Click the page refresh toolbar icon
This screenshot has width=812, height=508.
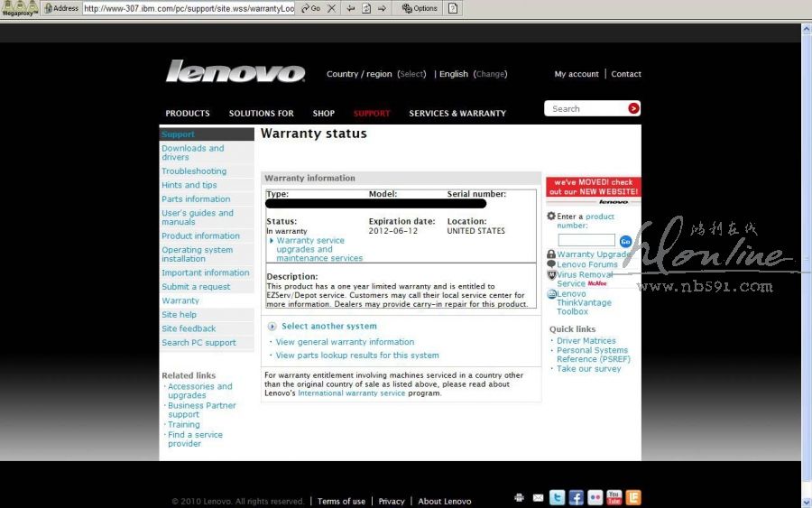pyautogui.click(x=366, y=8)
